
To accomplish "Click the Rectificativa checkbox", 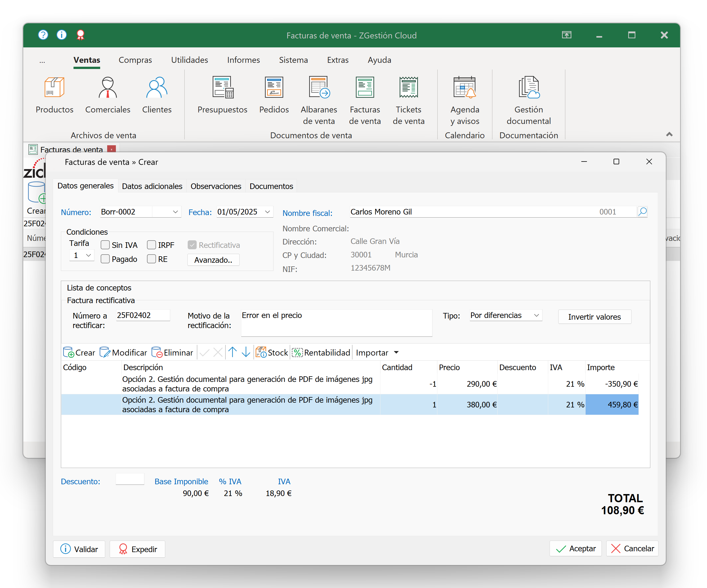I will [192, 245].
